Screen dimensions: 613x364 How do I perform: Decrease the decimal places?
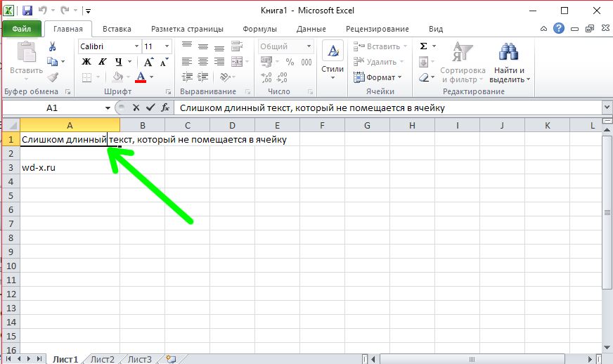(282, 77)
